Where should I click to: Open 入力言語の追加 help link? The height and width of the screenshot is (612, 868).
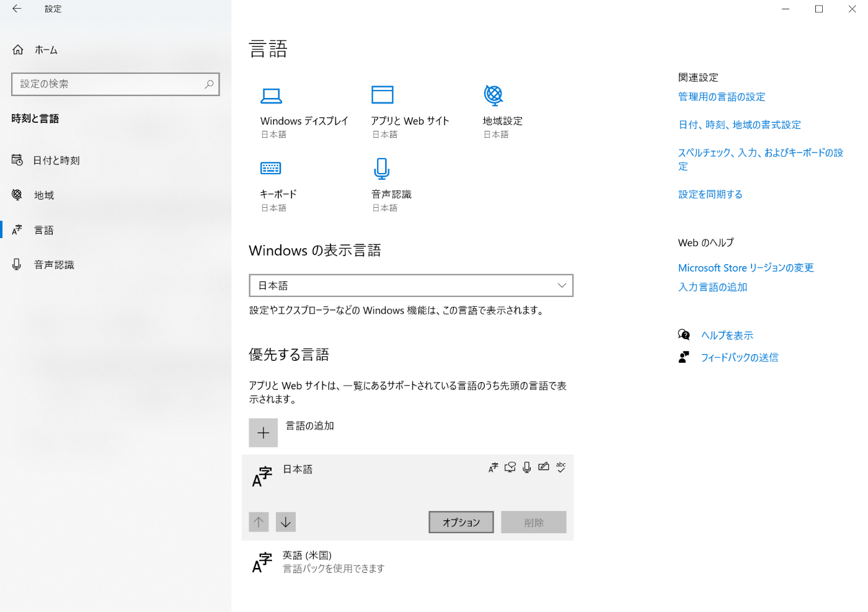pos(713,287)
